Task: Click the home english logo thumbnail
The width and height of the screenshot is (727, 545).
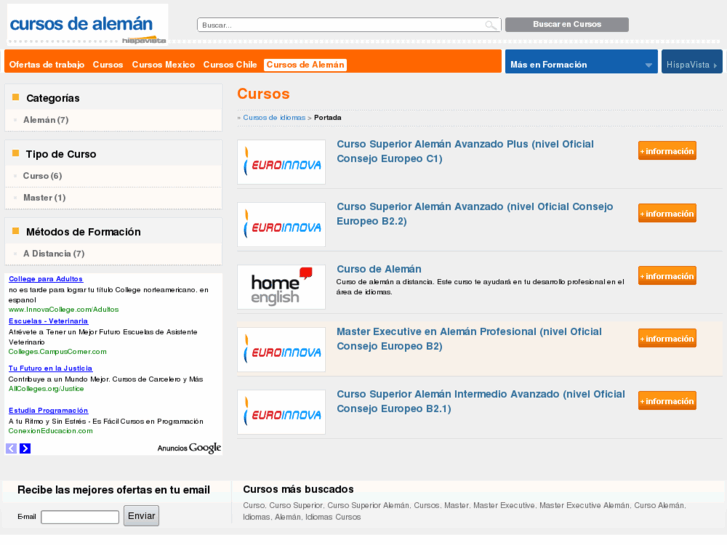Action: click(x=281, y=287)
